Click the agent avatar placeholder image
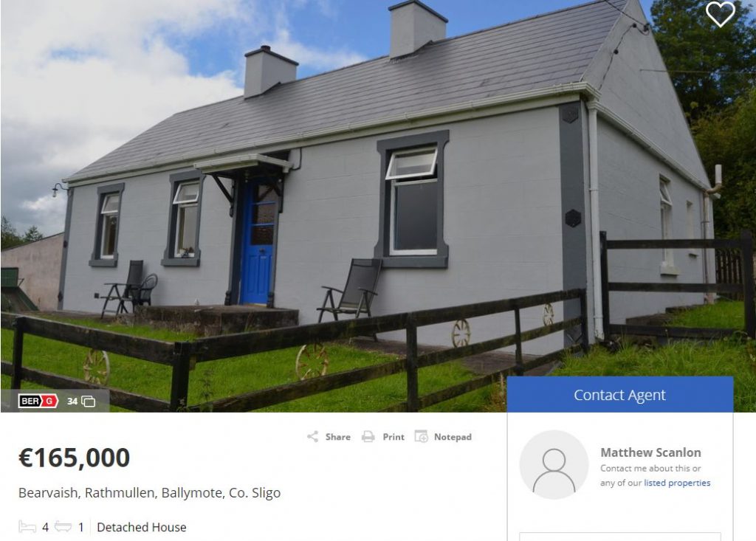The height and width of the screenshot is (541, 756). point(554,465)
